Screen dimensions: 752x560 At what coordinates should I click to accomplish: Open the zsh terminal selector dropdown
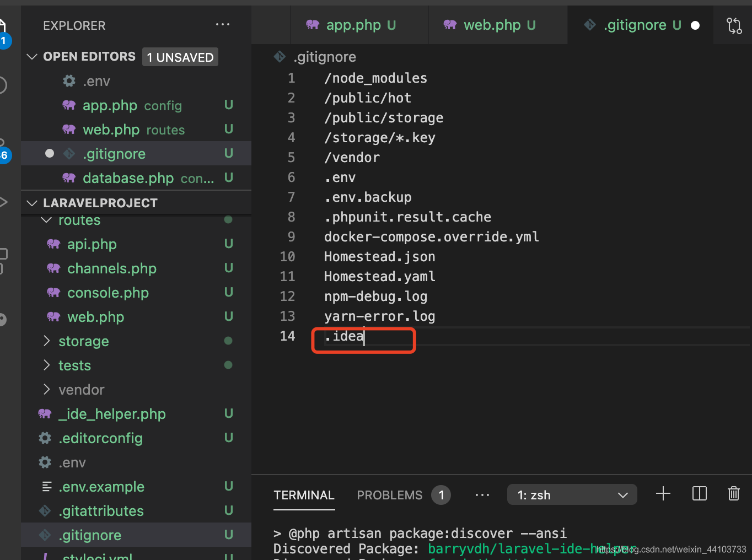(x=572, y=495)
